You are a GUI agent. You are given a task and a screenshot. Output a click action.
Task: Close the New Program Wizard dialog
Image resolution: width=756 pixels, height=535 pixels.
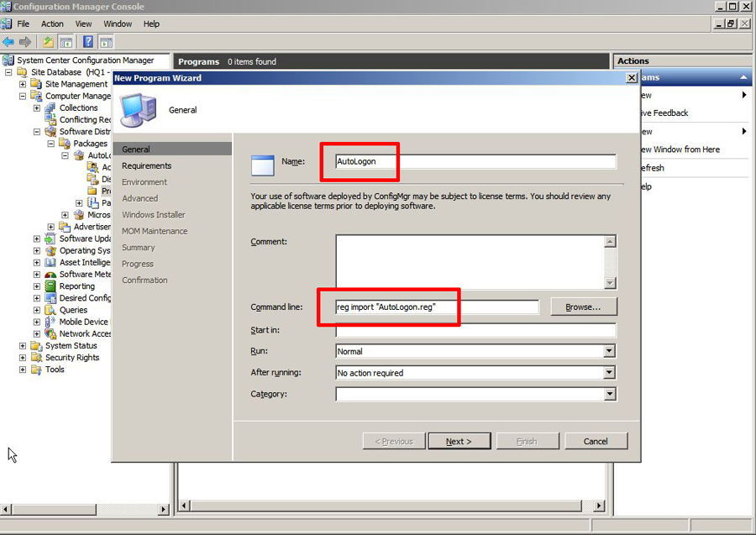[631, 77]
